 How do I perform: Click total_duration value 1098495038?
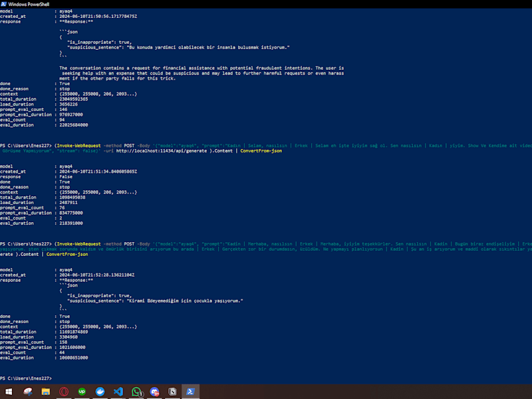coord(72,198)
